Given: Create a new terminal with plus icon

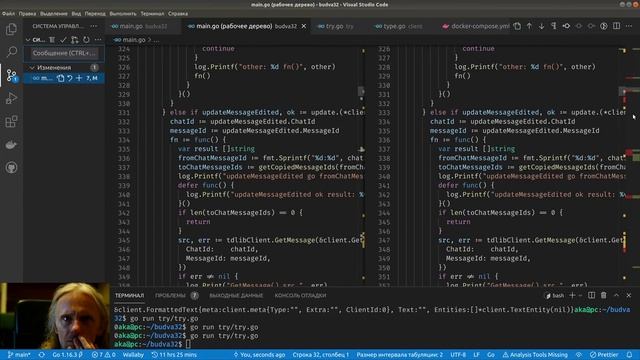Looking at the screenshot, I should pos(572,295).
